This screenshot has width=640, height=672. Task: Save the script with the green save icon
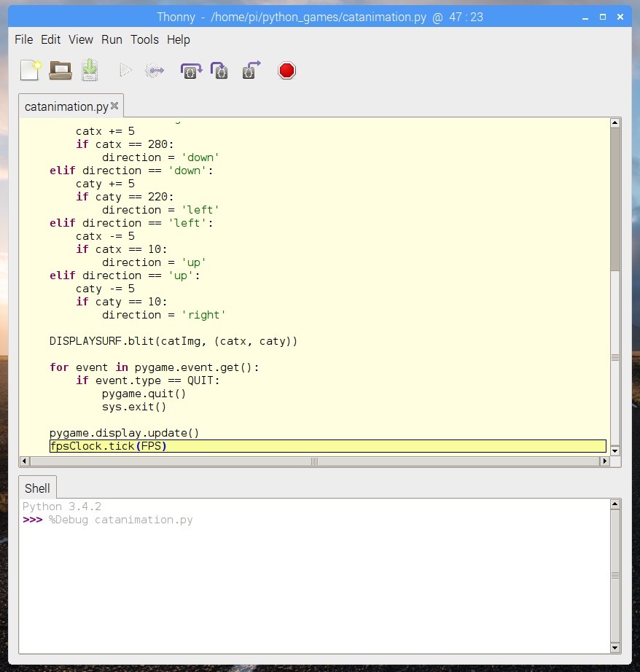point(89,70)
